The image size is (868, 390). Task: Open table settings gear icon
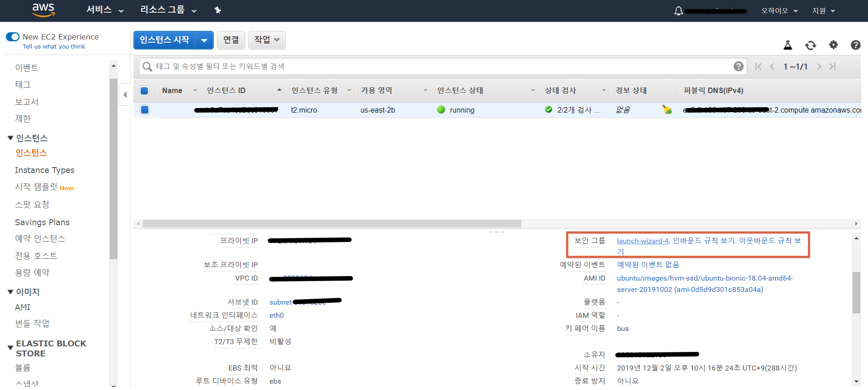[834, 44]
